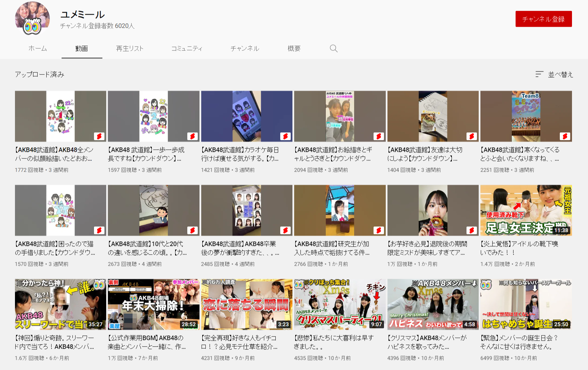The height and width of the screenshot is (370, 588).
Task: Click title 【AKB48武道館】AKB48全メンバーの似顔絵
Action: [54, 154]
